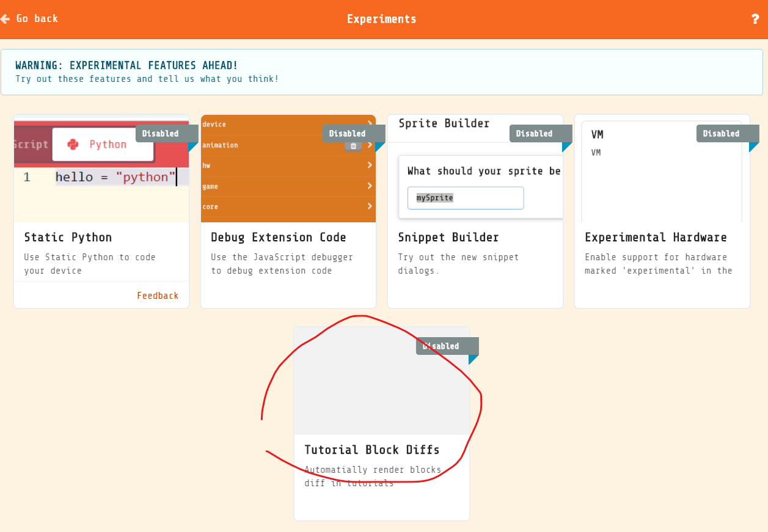Expand the device category chevron
This screenshot has height=532, width=768.
pos(370,124)
